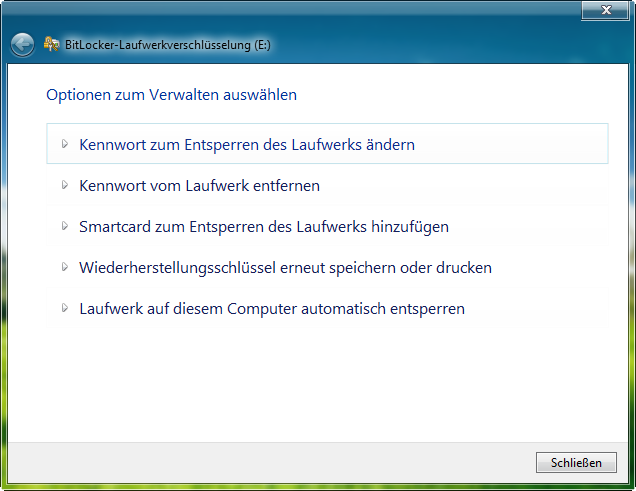Click arrow beside 'Kennwort vom Laufwerk entfernen'
The width and height of the screenshot is (636, 491).
click(65, 185)
